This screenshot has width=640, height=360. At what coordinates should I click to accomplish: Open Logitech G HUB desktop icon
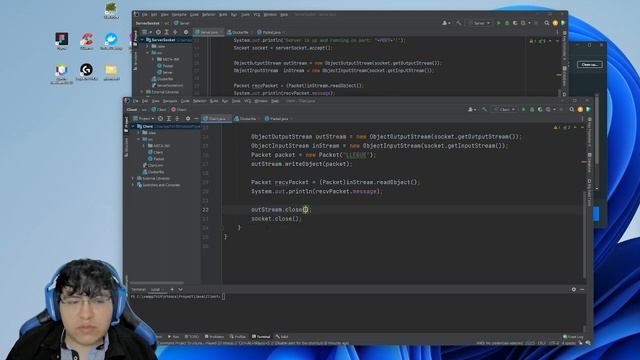tap(86, 71)
